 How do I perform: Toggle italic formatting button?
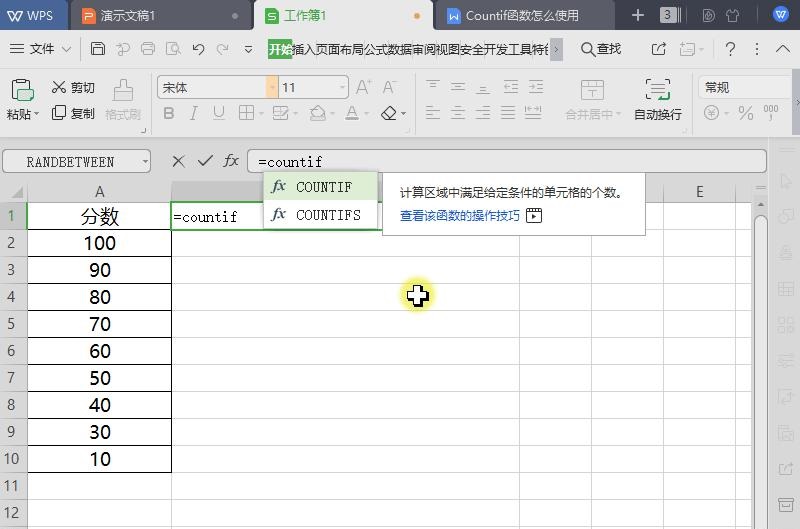[192, 114]
